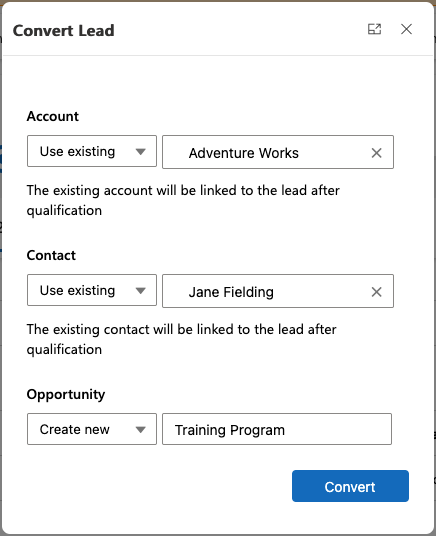Focus the Training Program opportunity name field
The image size is (436, 536).
[277, 429]
